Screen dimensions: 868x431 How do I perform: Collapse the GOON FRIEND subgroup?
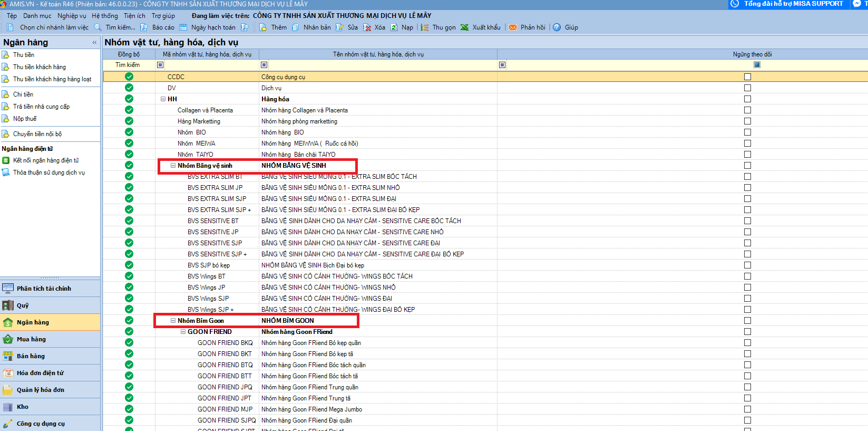183,332
